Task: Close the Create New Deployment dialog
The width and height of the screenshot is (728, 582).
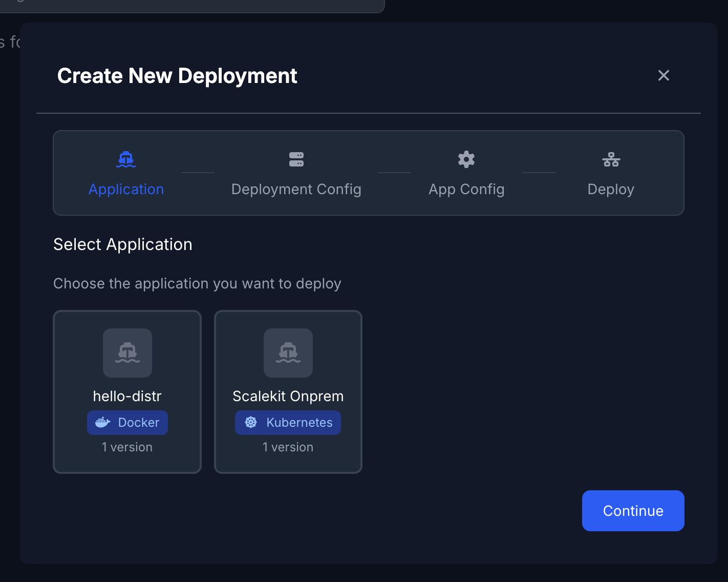Action: tap(663, 75)
